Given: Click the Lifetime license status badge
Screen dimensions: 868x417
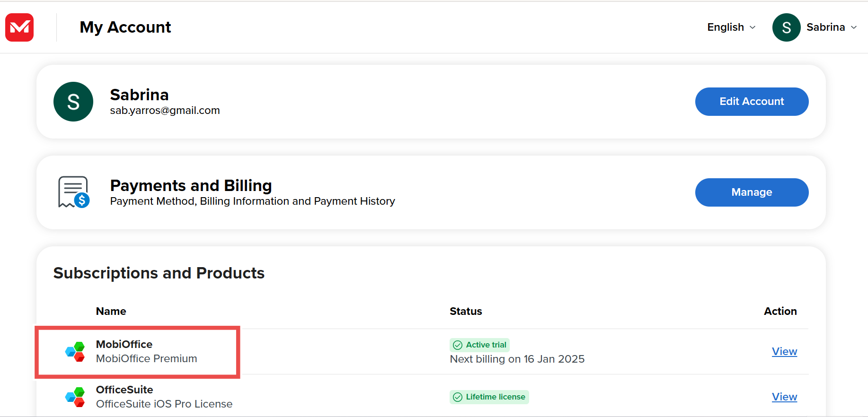Looking at the screenshot, I should pos(489,397).
